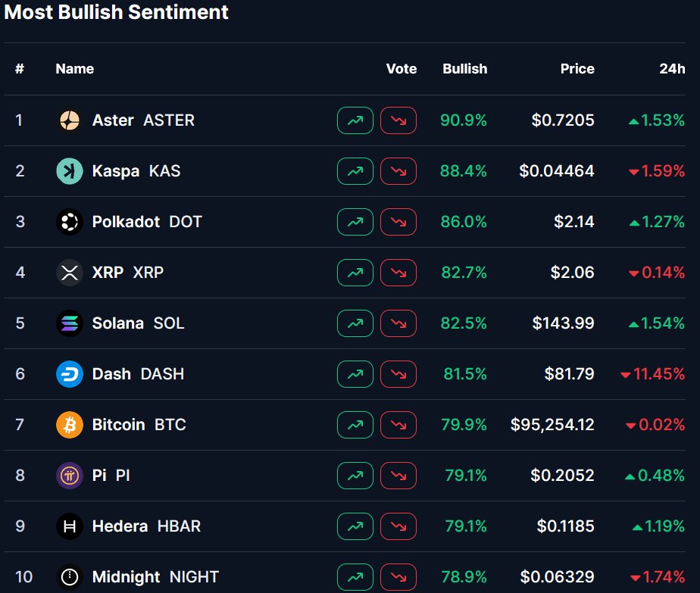Vote bearish on Solana

tap(398, 323)
